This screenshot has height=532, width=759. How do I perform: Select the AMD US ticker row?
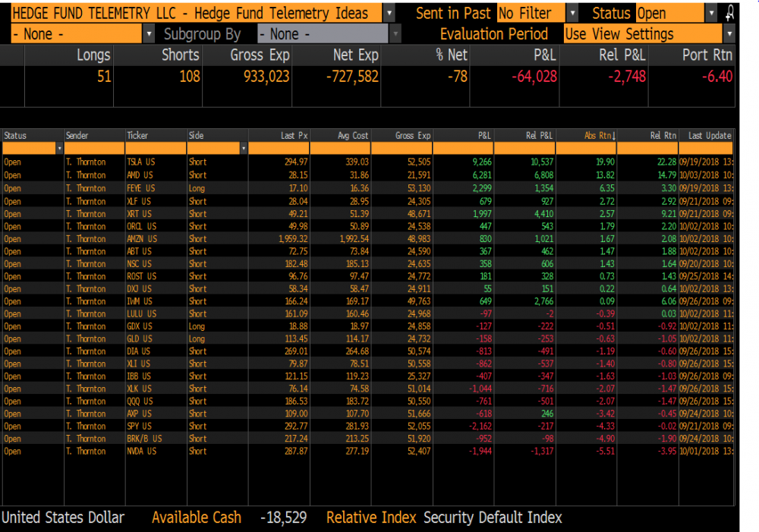140,175
